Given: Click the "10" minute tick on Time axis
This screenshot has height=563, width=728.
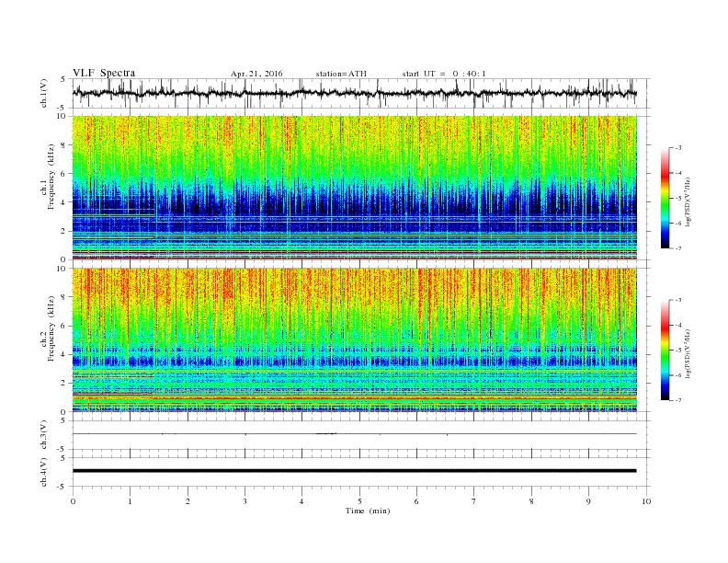Looking at the screenshot, I should tap(646, 501).
